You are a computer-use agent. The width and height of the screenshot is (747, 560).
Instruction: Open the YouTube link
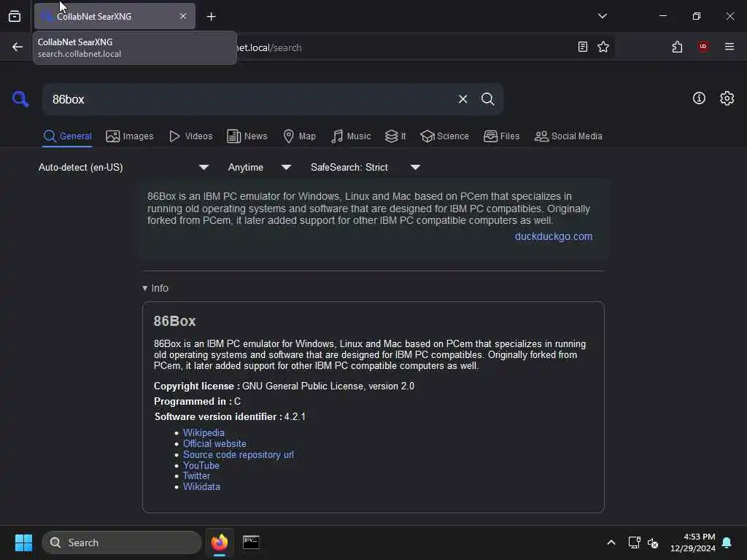point(201,465)
